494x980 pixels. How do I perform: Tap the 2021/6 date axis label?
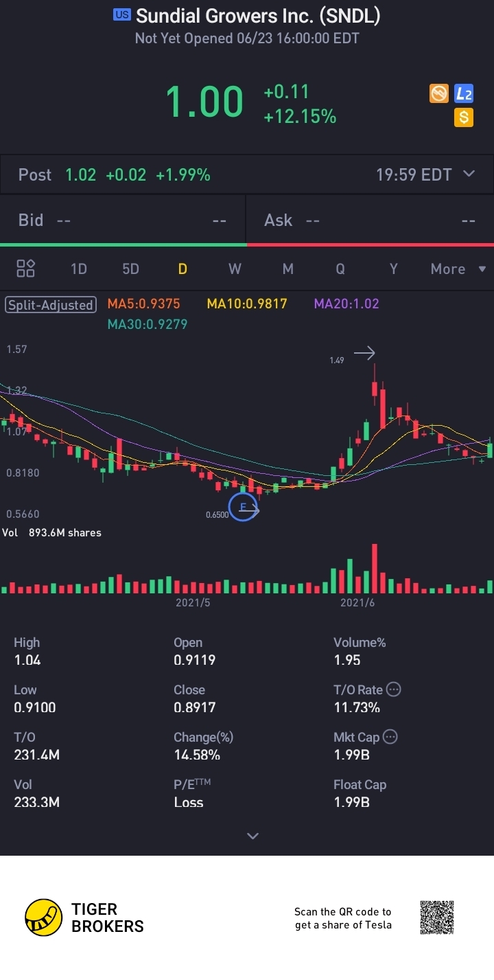click(357, 602)
